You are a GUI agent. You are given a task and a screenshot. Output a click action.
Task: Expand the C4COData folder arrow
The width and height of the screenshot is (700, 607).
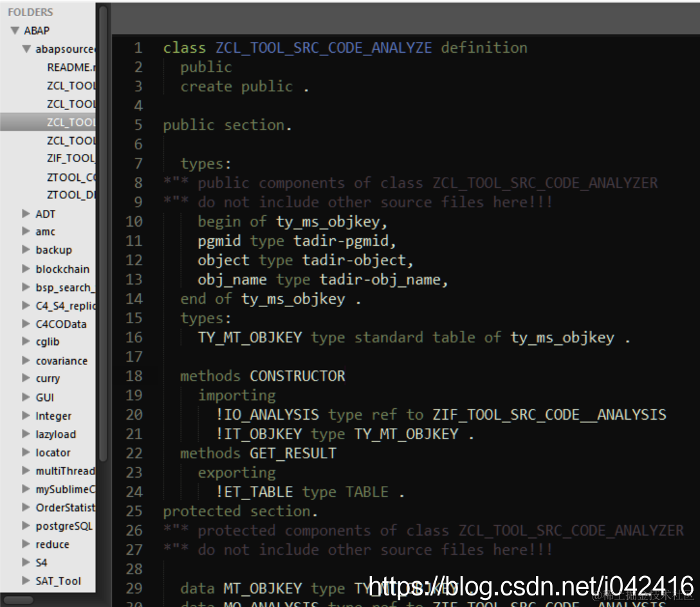coord(26,324)
